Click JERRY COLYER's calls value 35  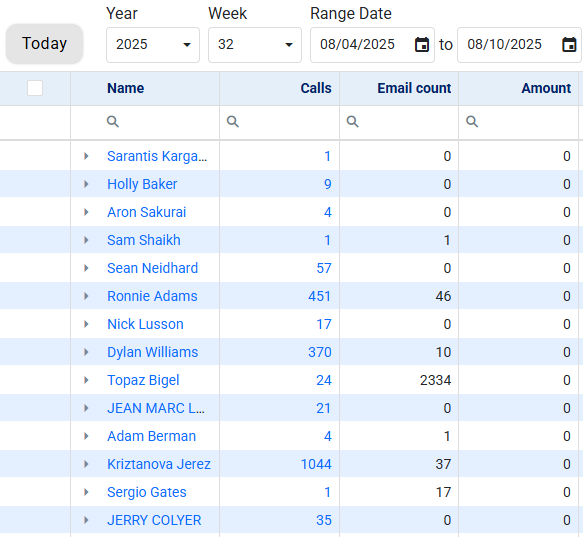pos(324,520)
